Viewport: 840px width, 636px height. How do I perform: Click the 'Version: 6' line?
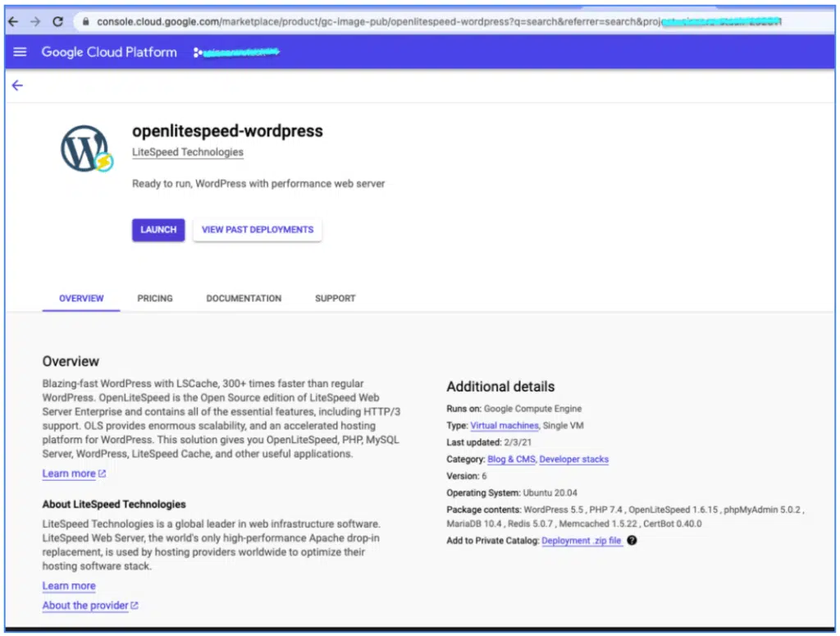[x=467, y=476]
